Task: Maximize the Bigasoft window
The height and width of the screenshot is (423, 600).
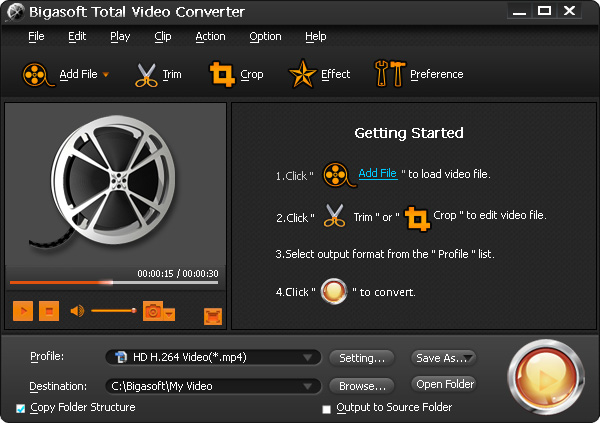Action: pyautogui.click(x=544, y=11)
